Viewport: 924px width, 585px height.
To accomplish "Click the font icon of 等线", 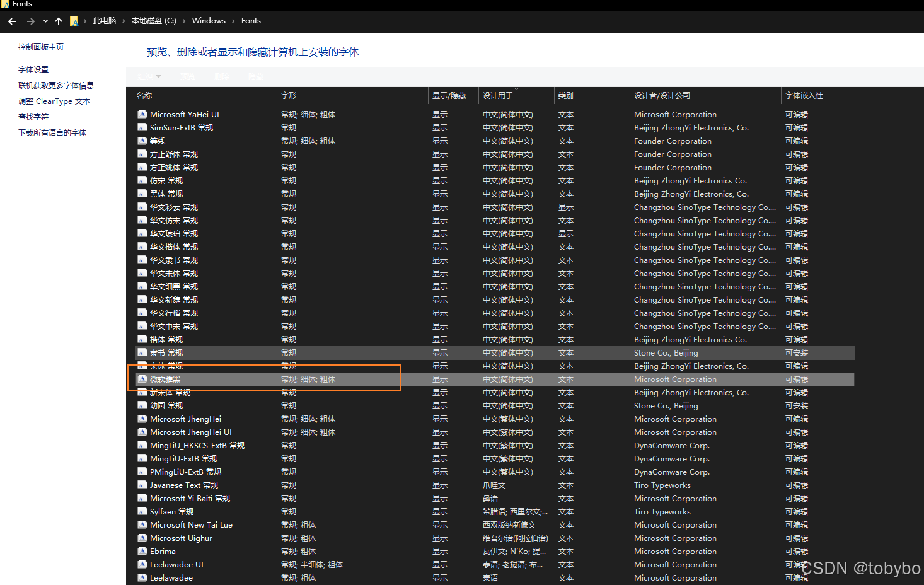I will tap(142, 141).
